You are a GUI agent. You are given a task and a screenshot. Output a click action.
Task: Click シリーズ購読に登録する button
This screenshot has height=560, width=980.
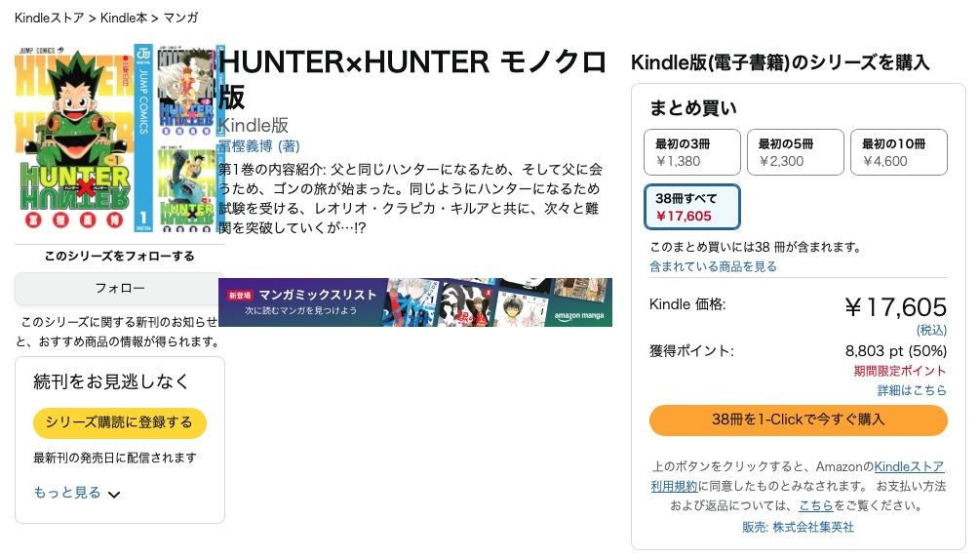coord(119,422)
